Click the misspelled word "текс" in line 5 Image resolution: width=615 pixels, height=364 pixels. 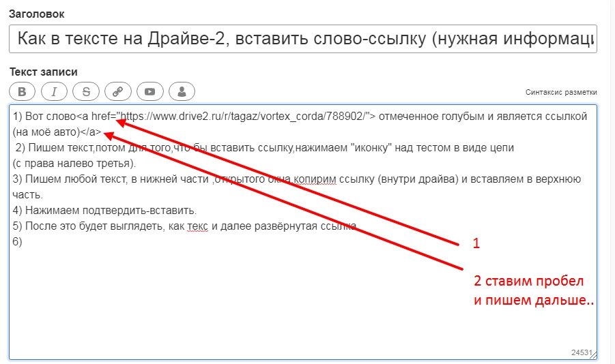point(198,226)
